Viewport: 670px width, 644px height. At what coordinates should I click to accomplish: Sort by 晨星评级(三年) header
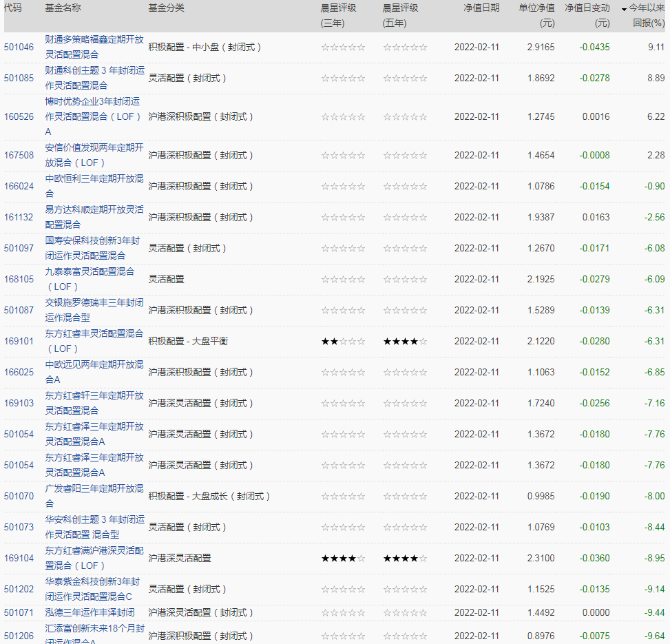tap(338, 15)
